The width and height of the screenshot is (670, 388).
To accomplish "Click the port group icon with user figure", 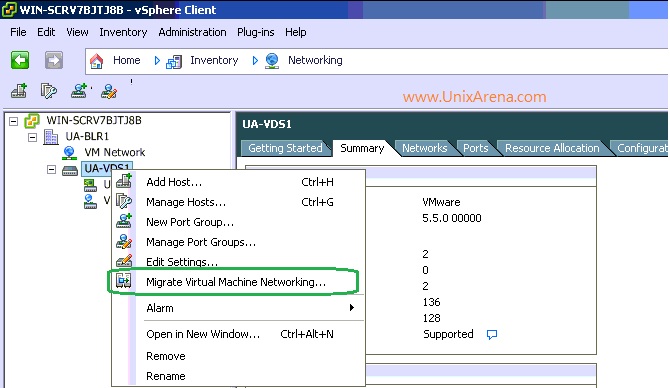I will 90,201.
